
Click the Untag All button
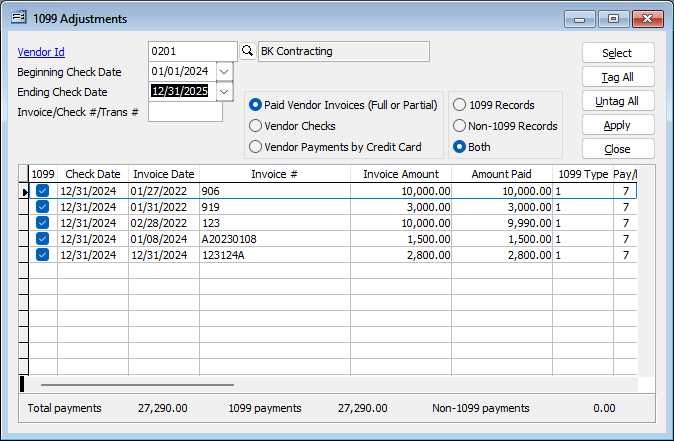(x=617, y=101)
